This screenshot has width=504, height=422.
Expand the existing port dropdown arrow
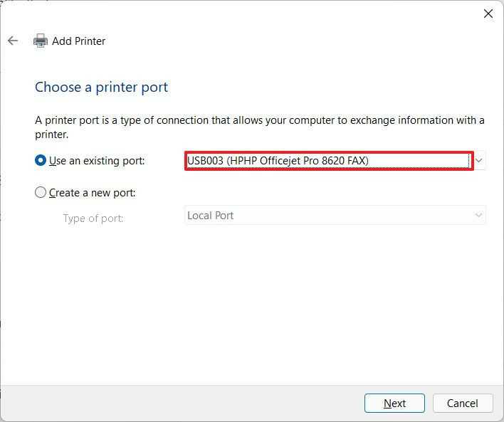point(479,160)
